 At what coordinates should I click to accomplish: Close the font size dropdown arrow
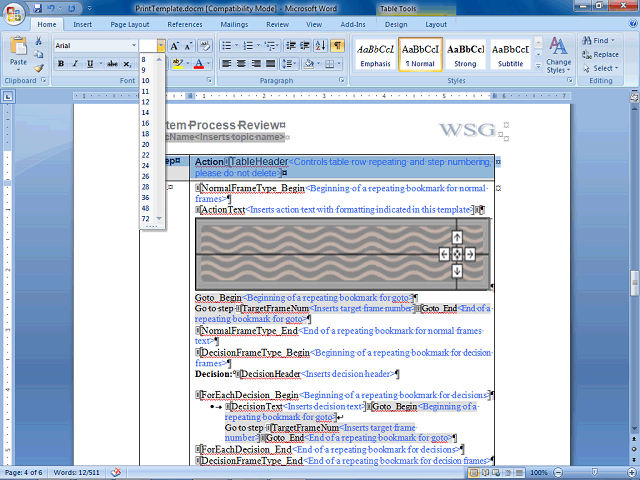point(161,46)
